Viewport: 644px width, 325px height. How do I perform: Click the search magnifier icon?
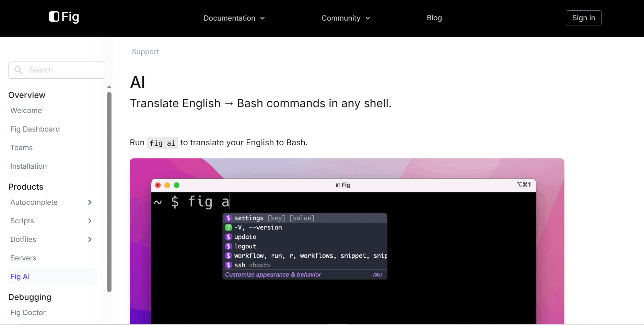pos(19,70)
